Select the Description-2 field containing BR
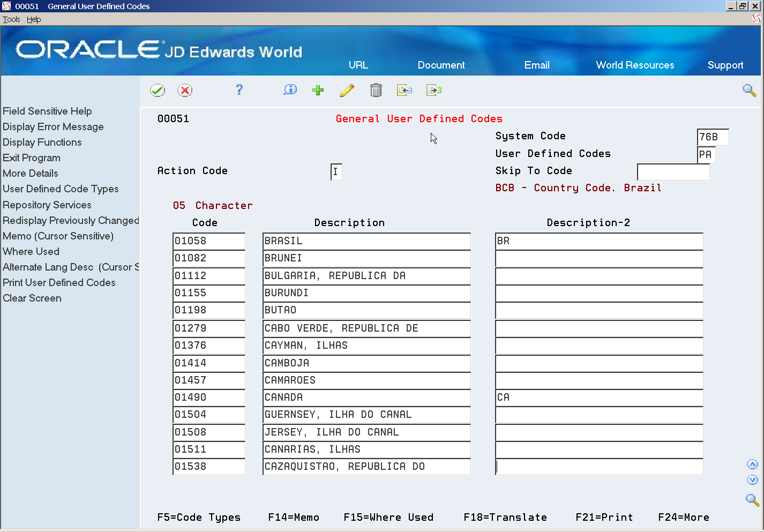Image resolution: width=764 pixels, height=532 pixels. coord(599,241)
